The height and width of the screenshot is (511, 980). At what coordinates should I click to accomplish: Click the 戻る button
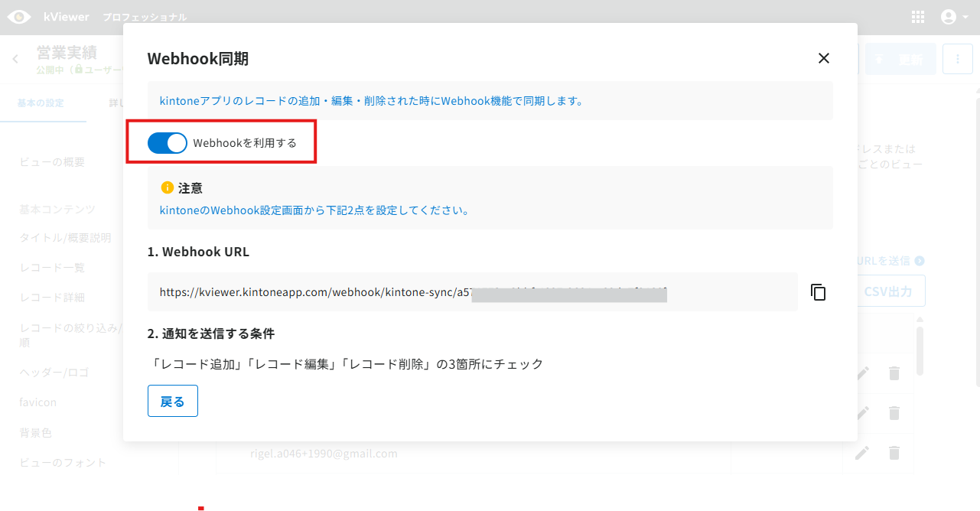click(x=173, y=401)
